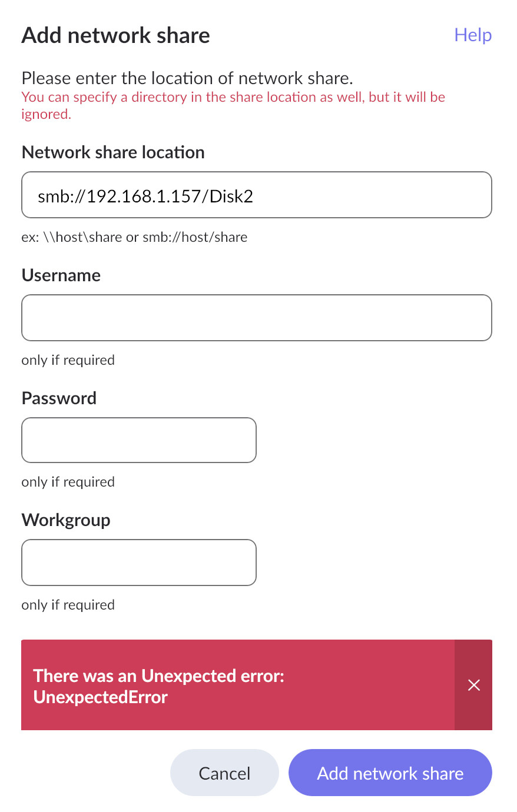
Task: Click the Password field label
Action: pos(59,398)
